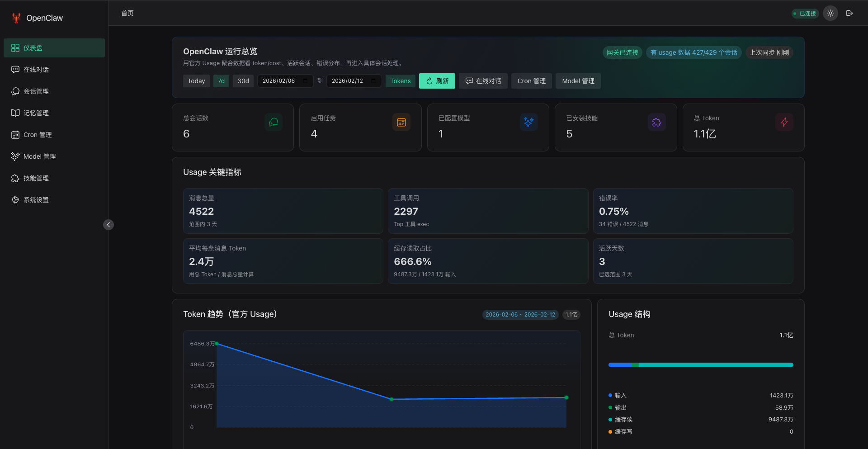868x449 pixels.
Task: Click the chat bubble icon on 总会话数 card
Action: pyautogui.click(x=274, y=122)
